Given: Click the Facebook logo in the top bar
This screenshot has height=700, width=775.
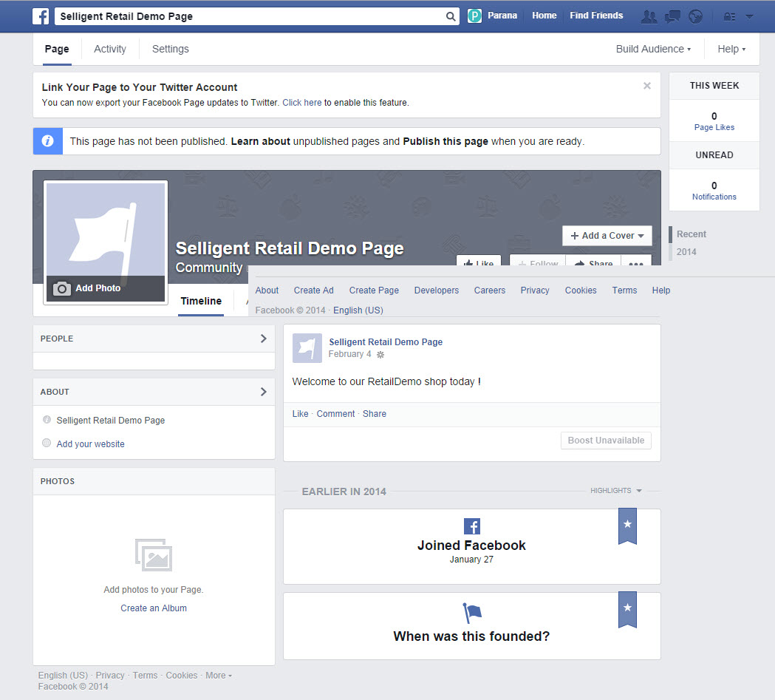Looking at the screenshot, I should tap(41, 16).
